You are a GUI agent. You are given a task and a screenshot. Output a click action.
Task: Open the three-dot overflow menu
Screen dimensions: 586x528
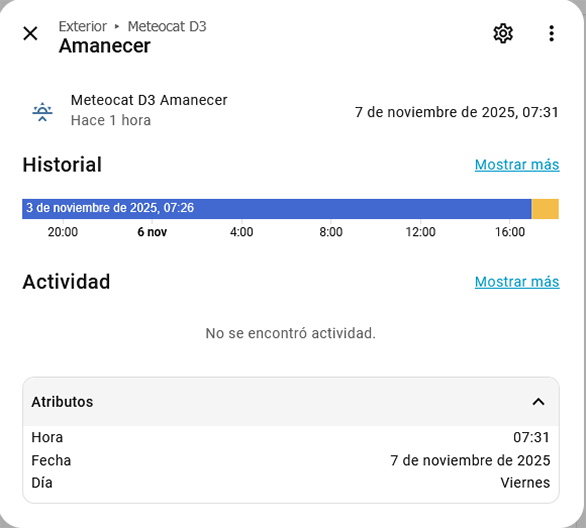pyautogui.click(x=551, y=34)
